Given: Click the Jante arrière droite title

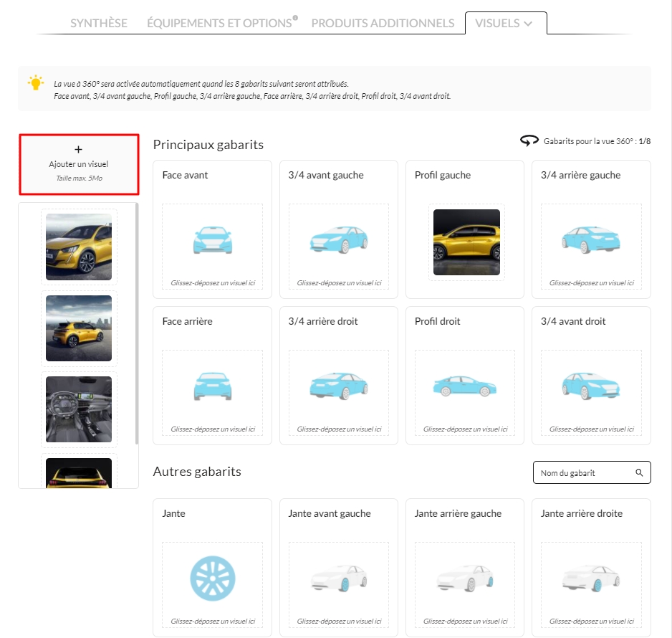Looking at the screenshot, I should [582, 513].
